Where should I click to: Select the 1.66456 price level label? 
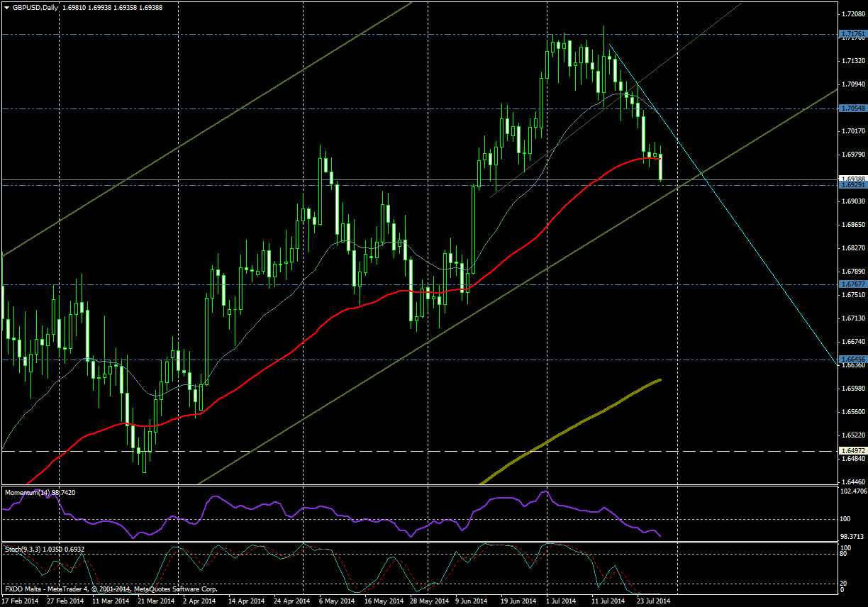(852, 360)
